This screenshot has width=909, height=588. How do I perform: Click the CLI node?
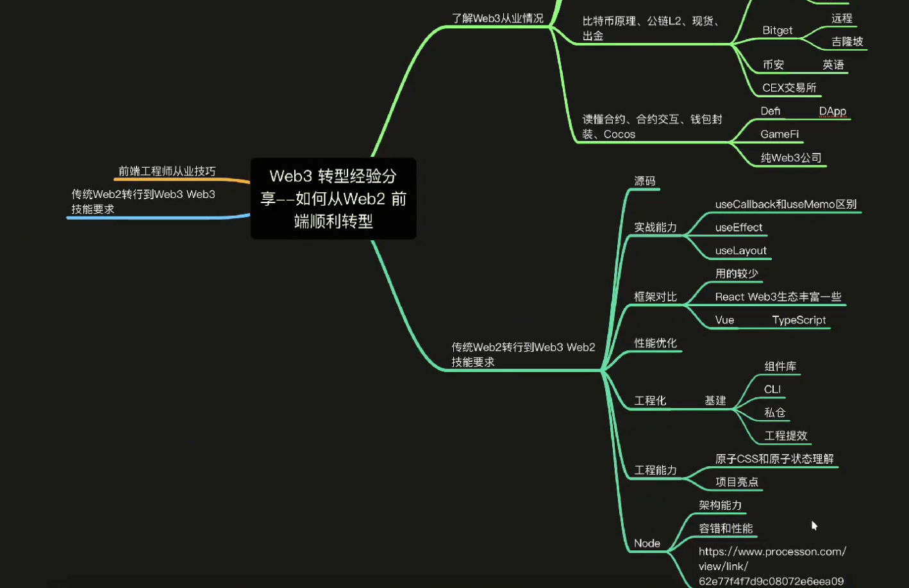(x=772, y=389)
